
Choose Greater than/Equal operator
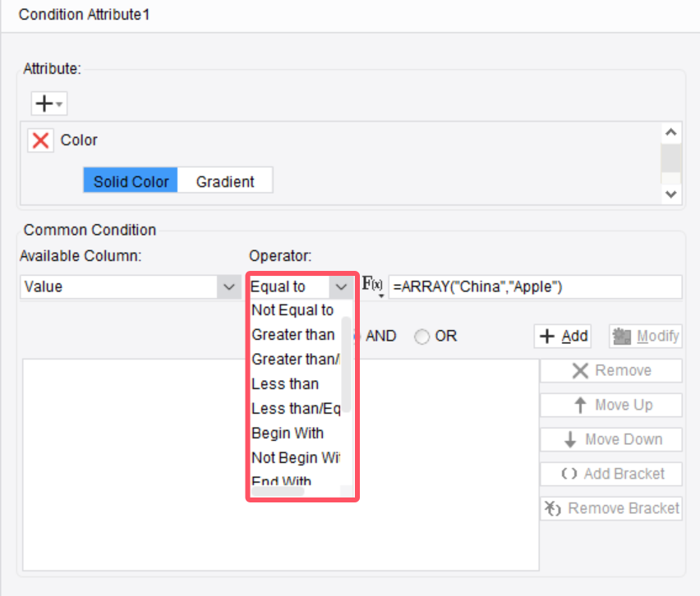click(294, 359)
